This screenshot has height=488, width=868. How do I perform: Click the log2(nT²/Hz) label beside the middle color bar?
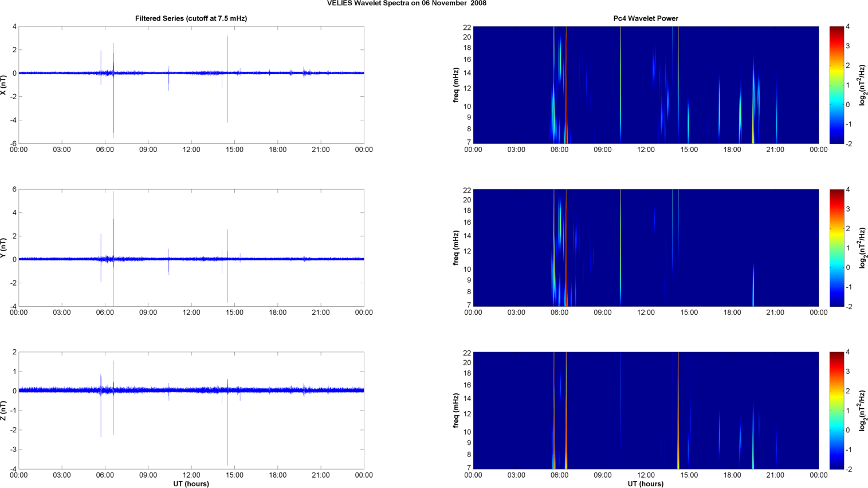862,248
